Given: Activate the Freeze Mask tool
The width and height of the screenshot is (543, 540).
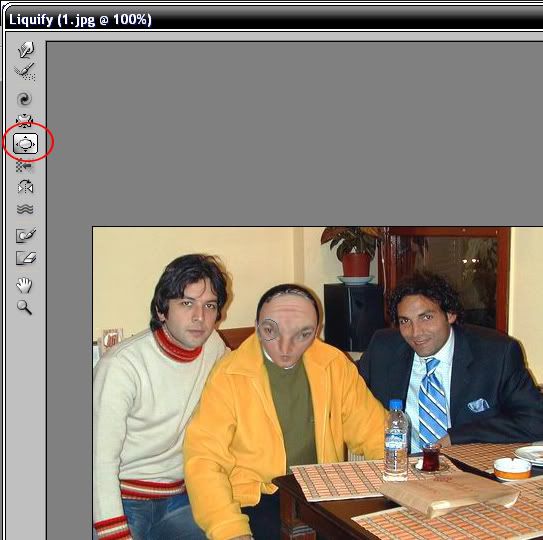Looking at the screenshot, I should click(26, 235).
